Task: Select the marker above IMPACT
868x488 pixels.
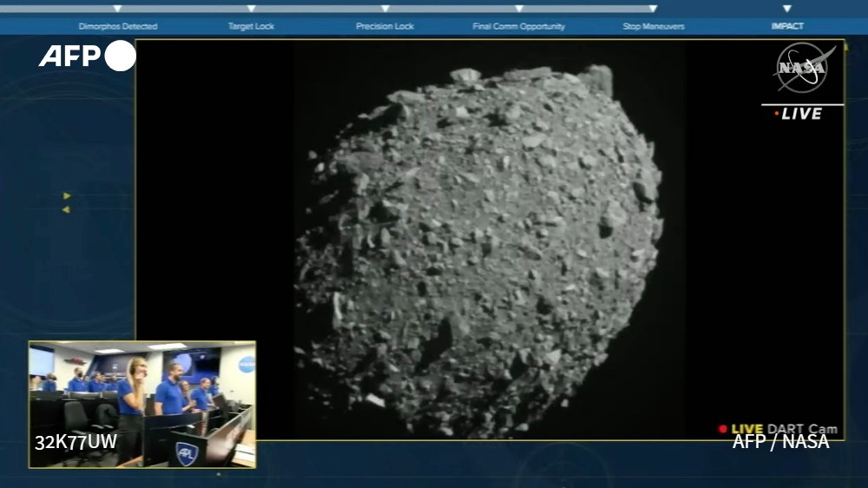Action: click(x=787, y=9)
